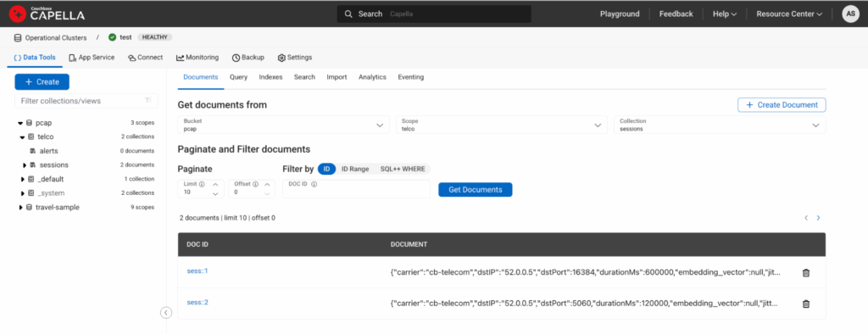Focus the Capella search field
The height and width of the screenshot is (335, 868).
[434, 14]
